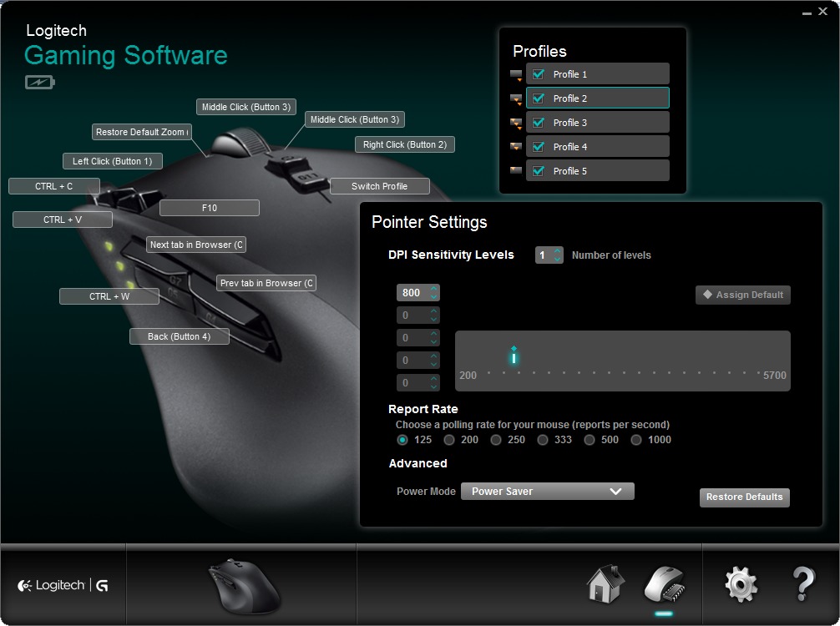Viewport: 840px width, 626px height.
Task: Open the Power Mode dropdown
Action: pyautogui.click(x=547, y=491)
